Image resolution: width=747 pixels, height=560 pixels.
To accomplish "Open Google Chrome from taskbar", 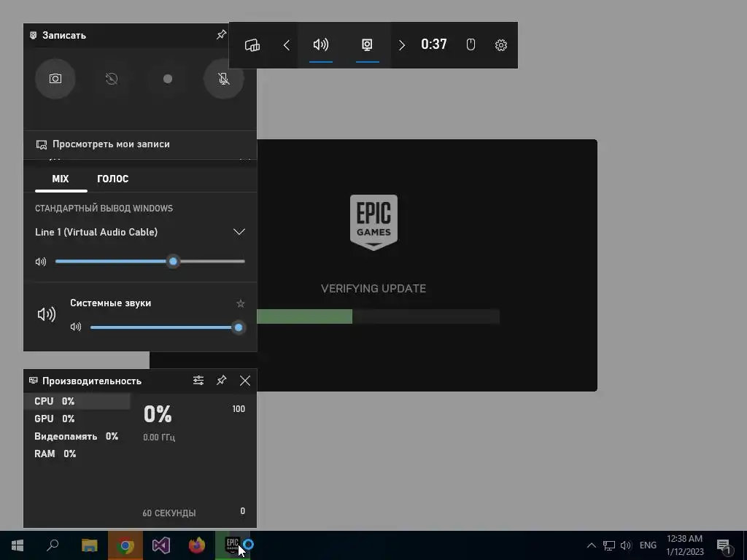I will 125,545.
